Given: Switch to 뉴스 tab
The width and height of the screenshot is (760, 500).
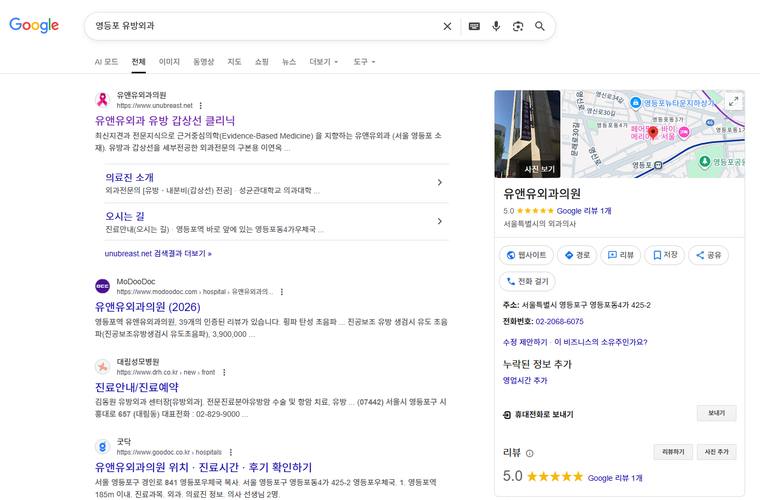Looking at the screenshot, I should click(x=289, y=62).
